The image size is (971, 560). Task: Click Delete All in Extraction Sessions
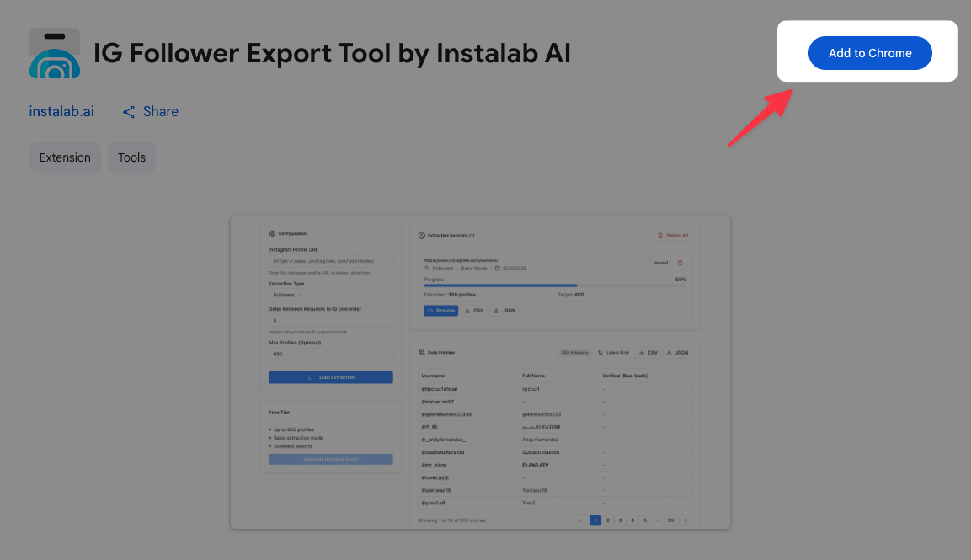click(x=675, y=235)
